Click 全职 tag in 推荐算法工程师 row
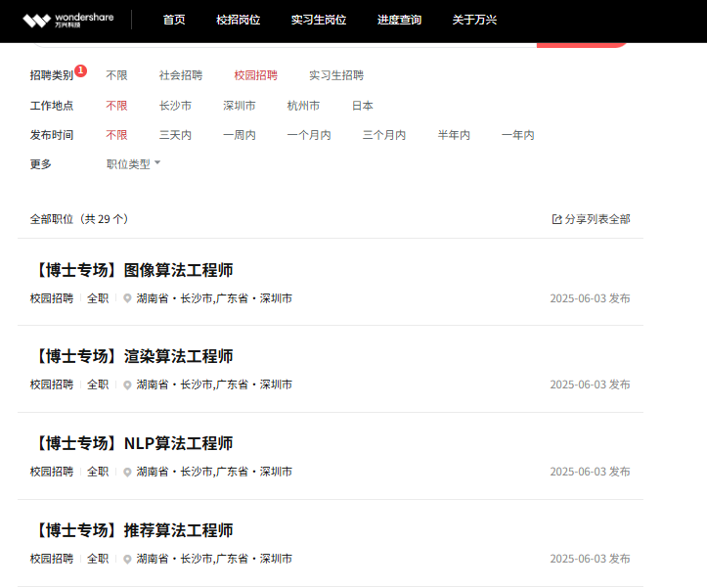Screen dimensions: 707x588 coord(98,559)
